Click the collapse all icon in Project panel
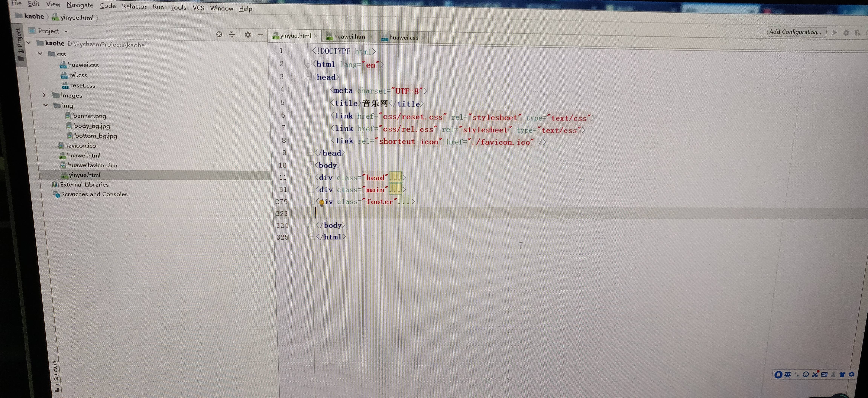This screenshot has width=868, height=398. click(232, 34)
